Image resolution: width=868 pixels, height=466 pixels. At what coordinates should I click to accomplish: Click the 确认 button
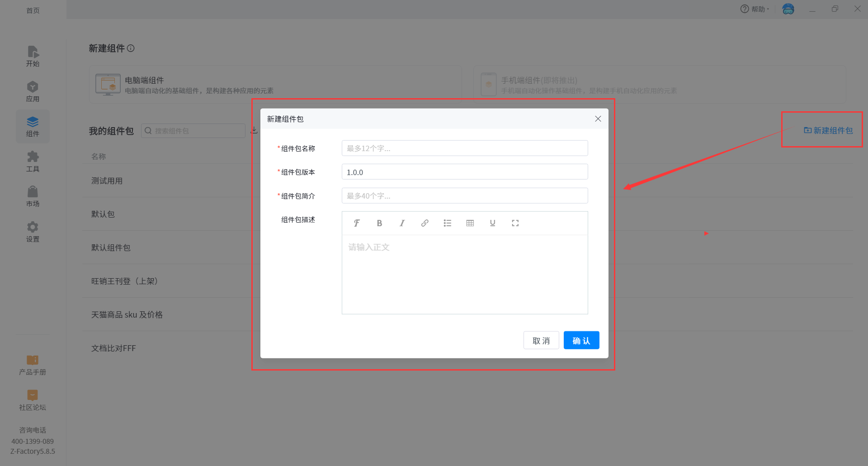[x=581, y=341]
